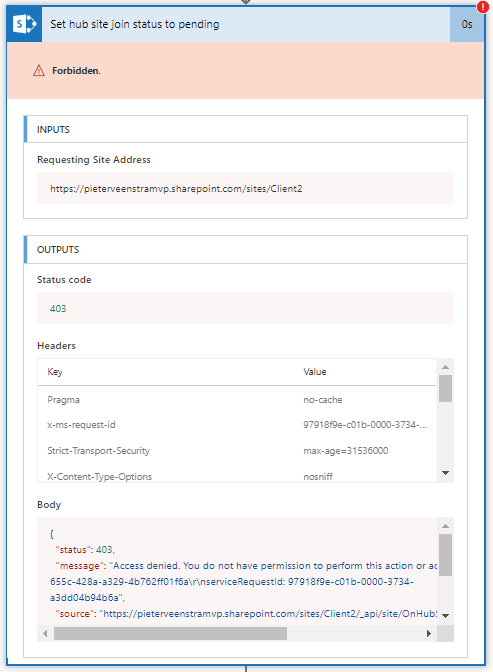Click the Body horizontal scrollbar thumb

pyautogui.click(x=170, y=633)
